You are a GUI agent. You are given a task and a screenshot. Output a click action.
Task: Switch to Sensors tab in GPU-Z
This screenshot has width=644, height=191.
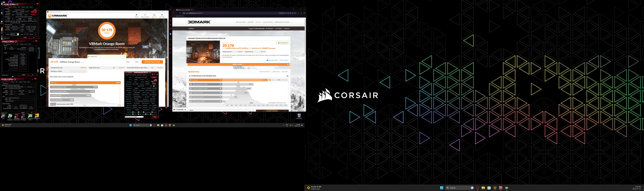(134, 75)
